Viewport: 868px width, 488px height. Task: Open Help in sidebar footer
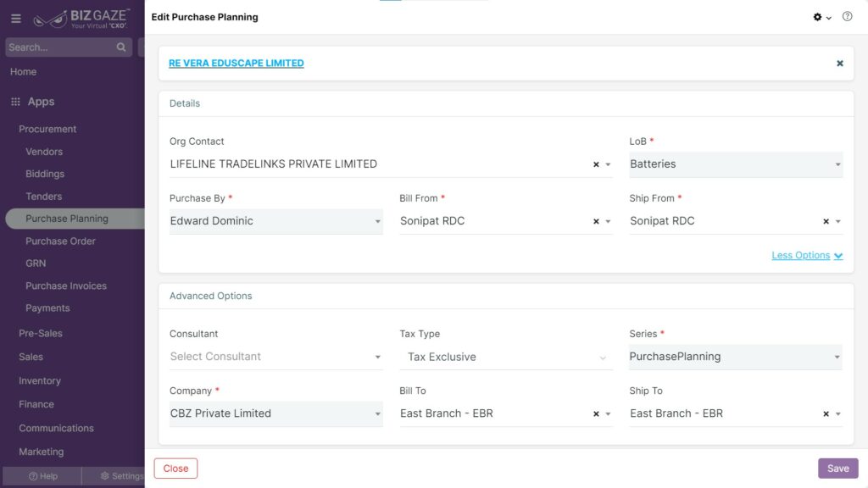point(42,476)
